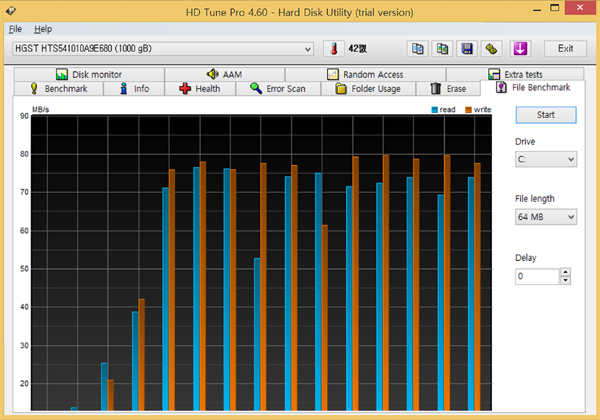Click the thermometer temperature icon
The image size is (600, 420).
334,49
